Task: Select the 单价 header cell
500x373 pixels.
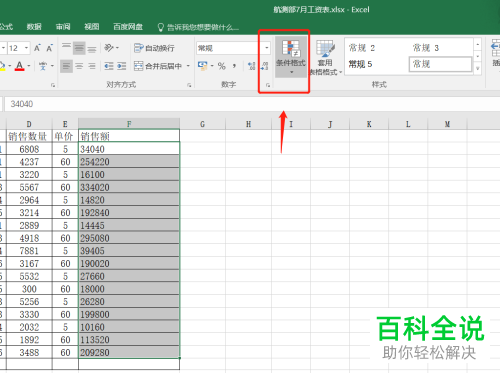Action: 65,136
